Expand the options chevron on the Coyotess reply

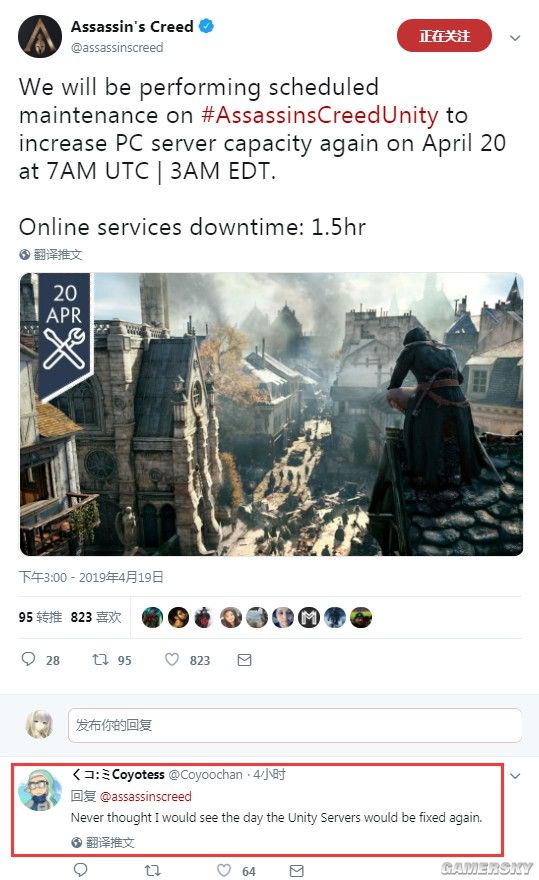[x=515, y=776]
